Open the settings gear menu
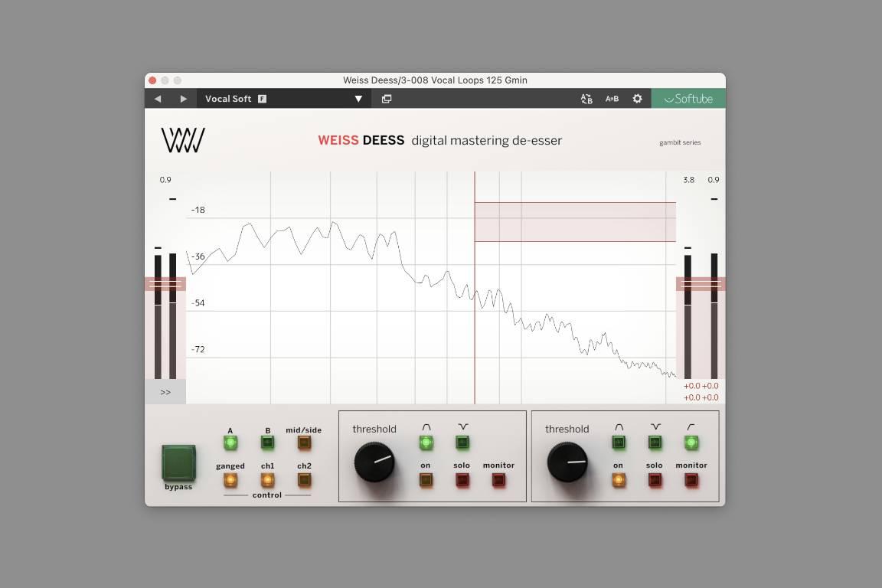Screen dimensions: 882x588 [637, 99]
